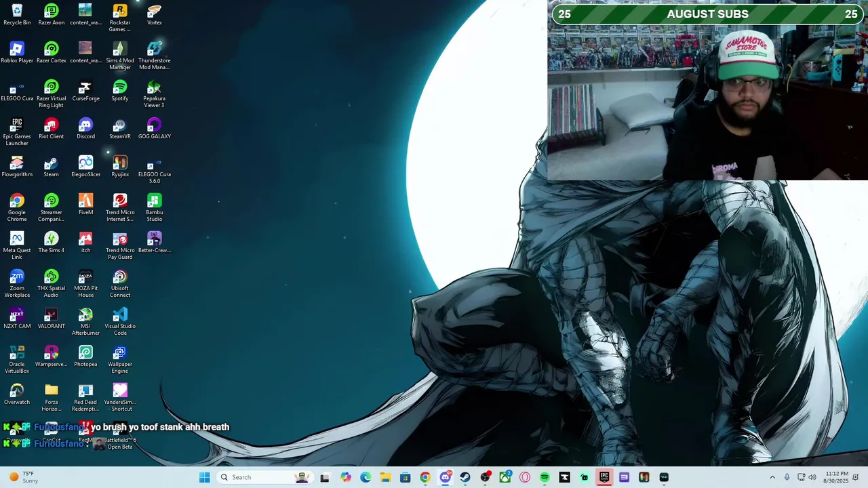Select the Pepakura Viewer 3 icon
The height and width of the screenshot is (488, 868).
click(155, 94)
